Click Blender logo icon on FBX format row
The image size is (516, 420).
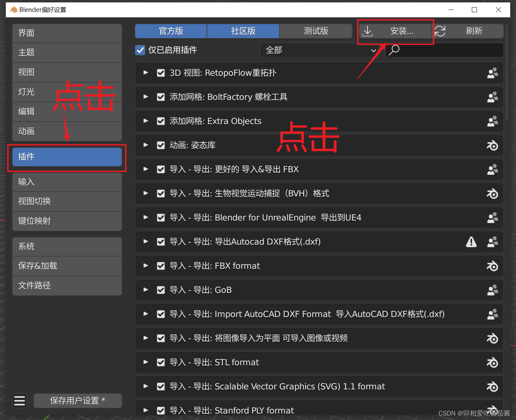(x=493, y=266)
